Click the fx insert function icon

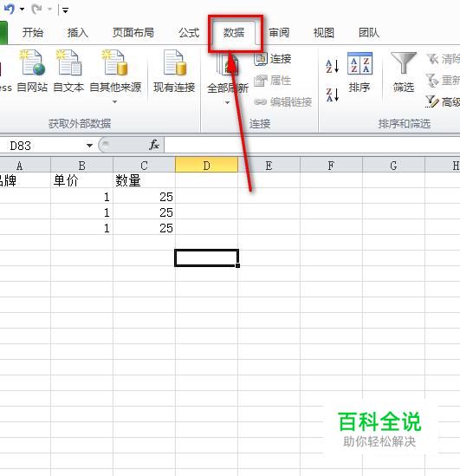coord(154,145)
